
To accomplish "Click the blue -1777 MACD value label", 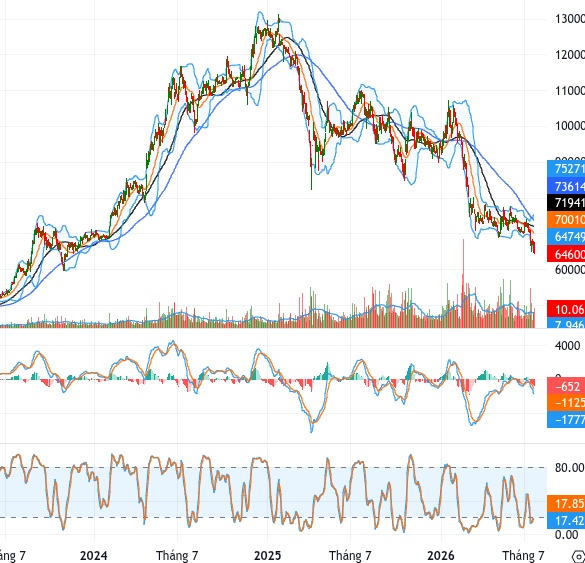I will click(566, 419).
